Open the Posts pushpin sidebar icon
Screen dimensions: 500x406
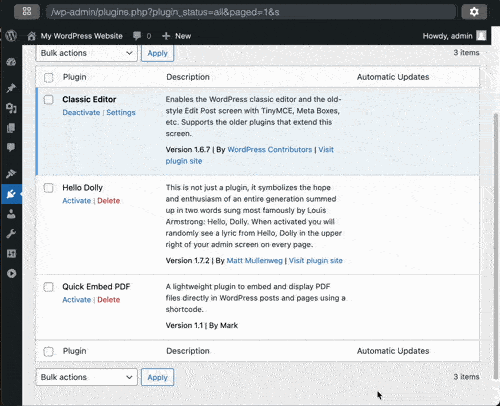tap(11, 88)
